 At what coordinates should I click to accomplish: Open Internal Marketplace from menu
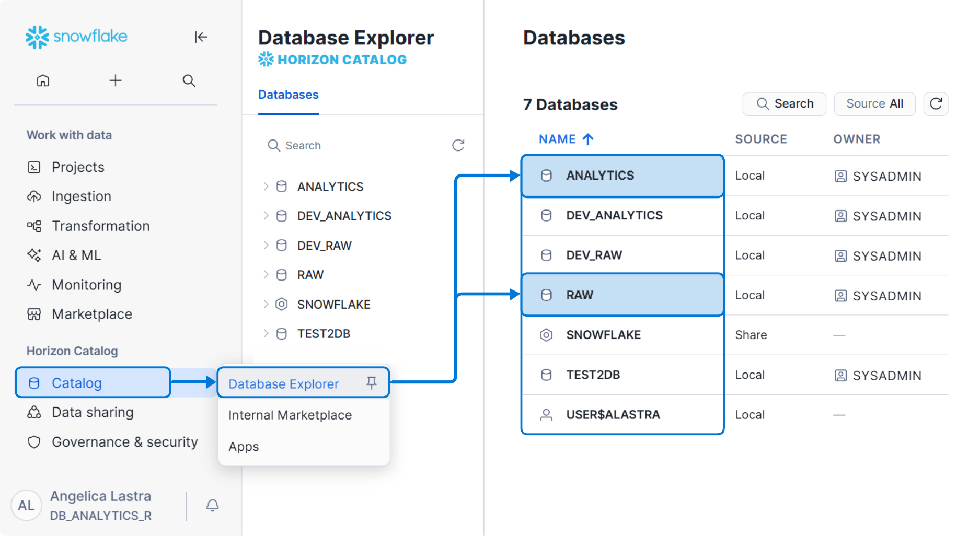coord(290,415)
